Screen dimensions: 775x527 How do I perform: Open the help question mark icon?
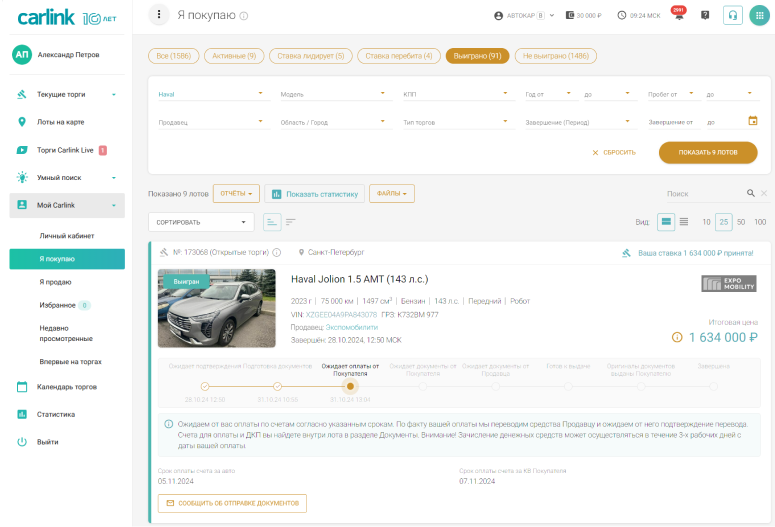click(x=705, y=15)
